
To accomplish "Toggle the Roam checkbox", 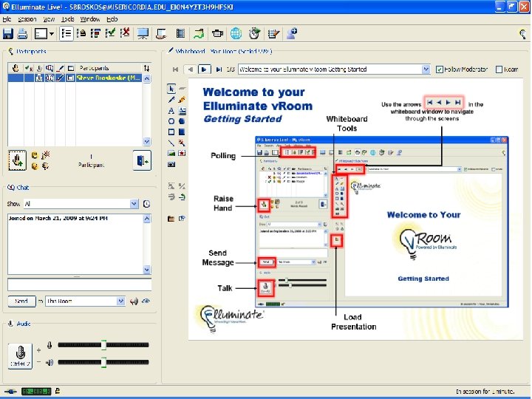I will 499,69.
